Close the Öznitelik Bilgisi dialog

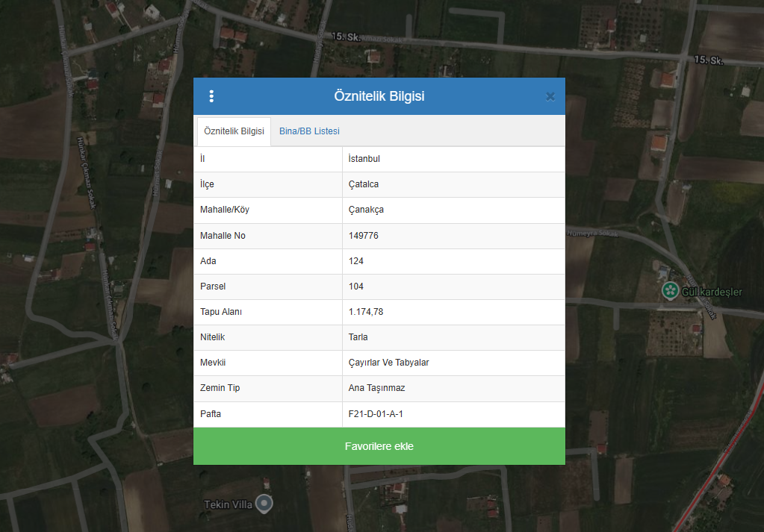pos(550,96)
